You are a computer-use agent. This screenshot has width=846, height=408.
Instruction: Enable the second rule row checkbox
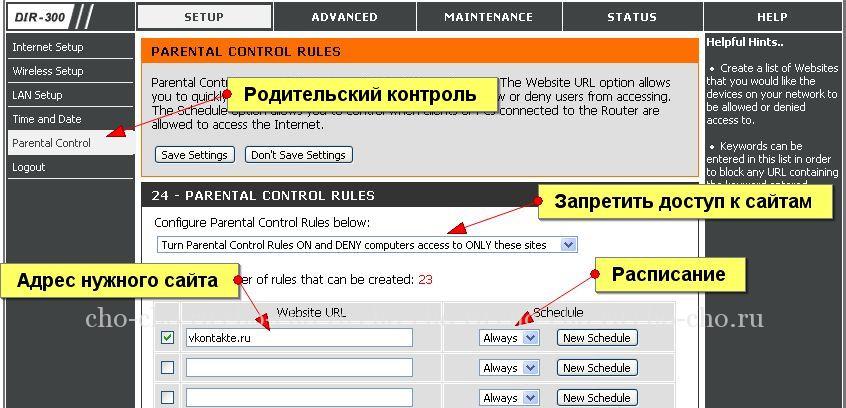[167, 368]
